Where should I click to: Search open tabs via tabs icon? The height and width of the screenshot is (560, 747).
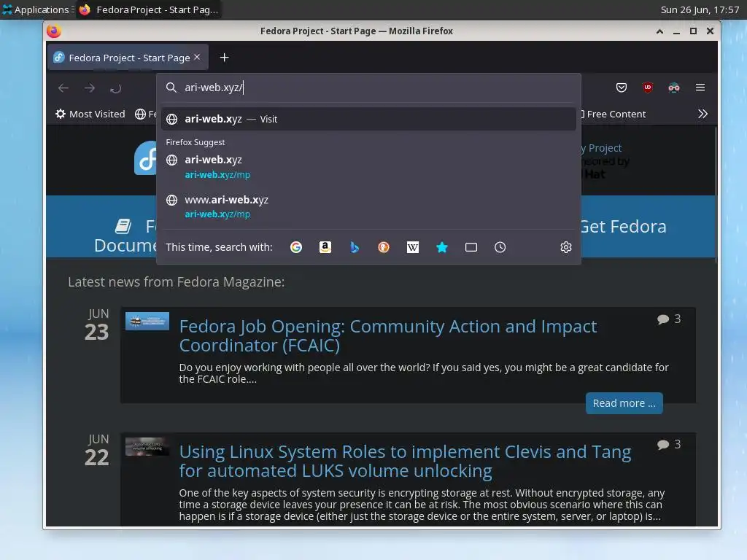471,247
